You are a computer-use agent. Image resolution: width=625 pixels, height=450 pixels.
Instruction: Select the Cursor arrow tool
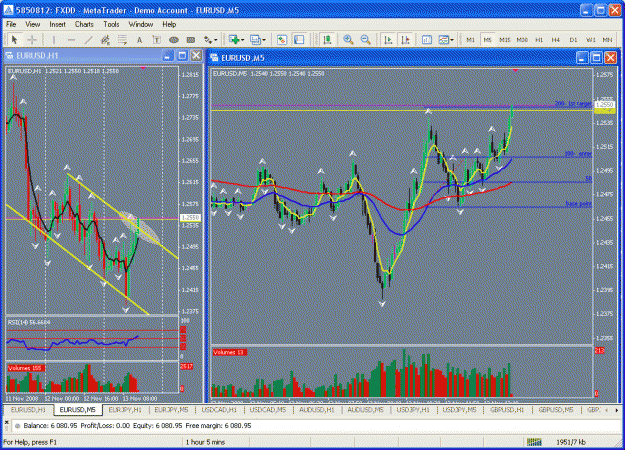pyautogui.click(x=15, y=40)
